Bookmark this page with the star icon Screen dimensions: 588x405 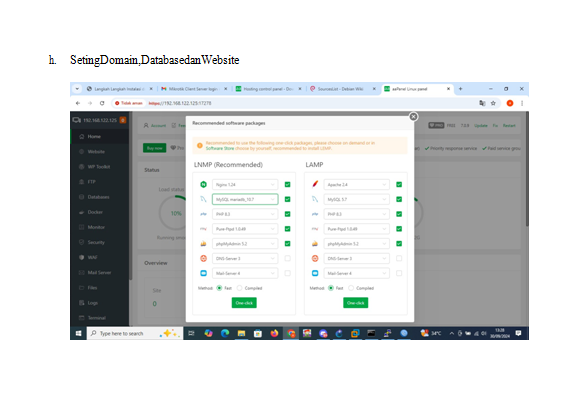coord(493,103)
